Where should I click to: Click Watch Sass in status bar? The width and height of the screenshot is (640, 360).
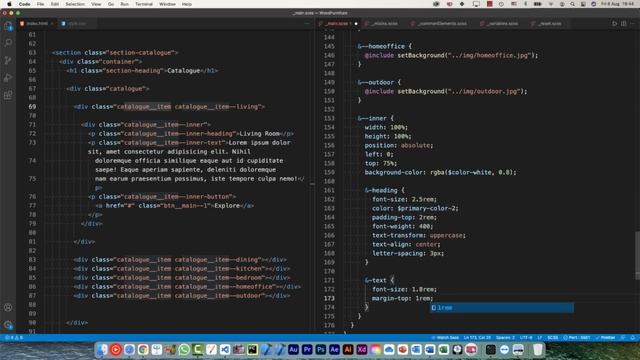(x=445, y=338)
